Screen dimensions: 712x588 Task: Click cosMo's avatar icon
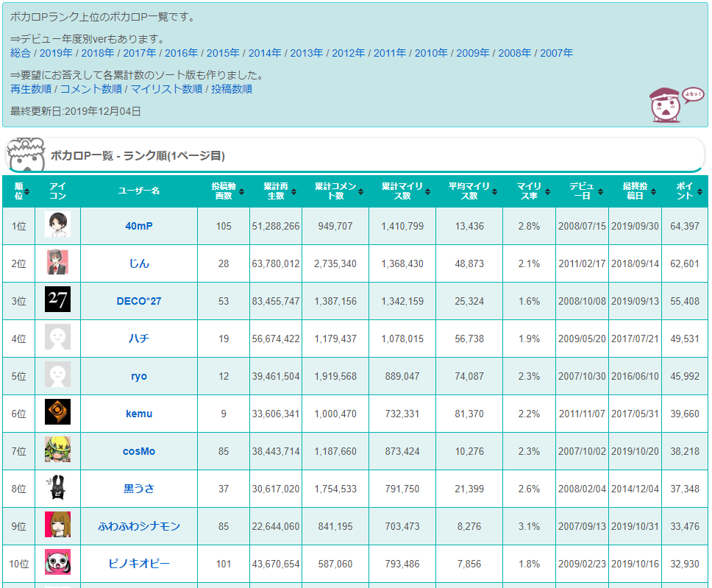pos(57,450)
